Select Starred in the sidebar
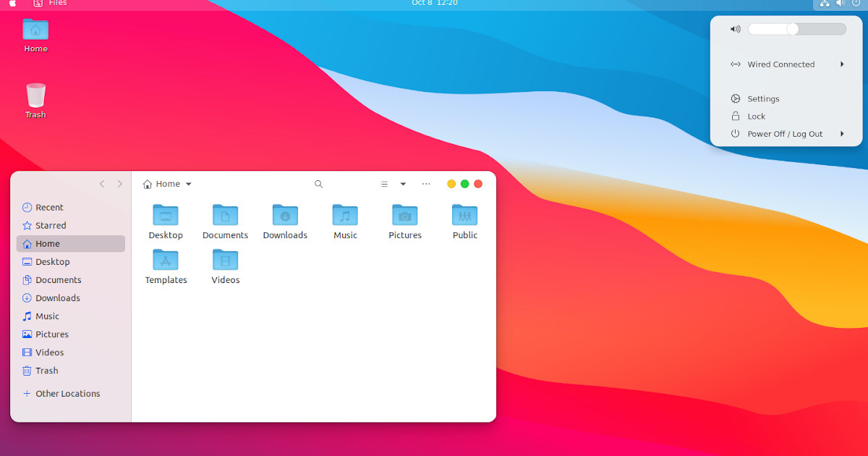 [51, 225]
